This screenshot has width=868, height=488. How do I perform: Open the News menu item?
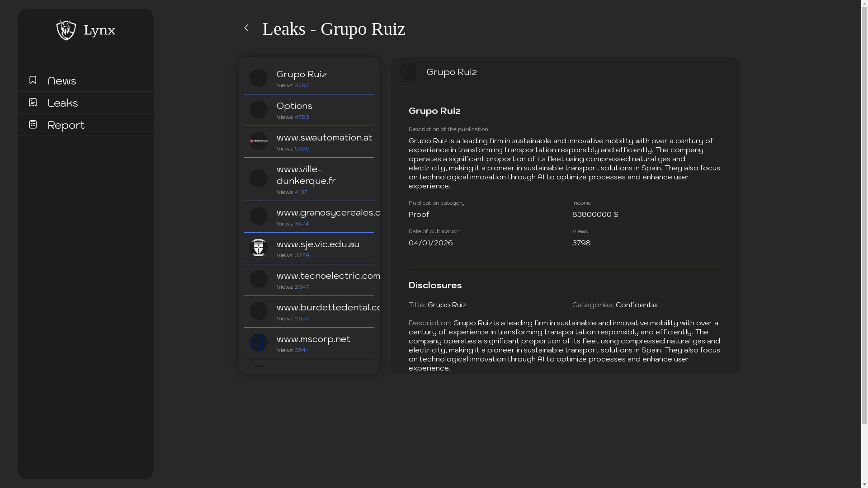pos(62,81)
